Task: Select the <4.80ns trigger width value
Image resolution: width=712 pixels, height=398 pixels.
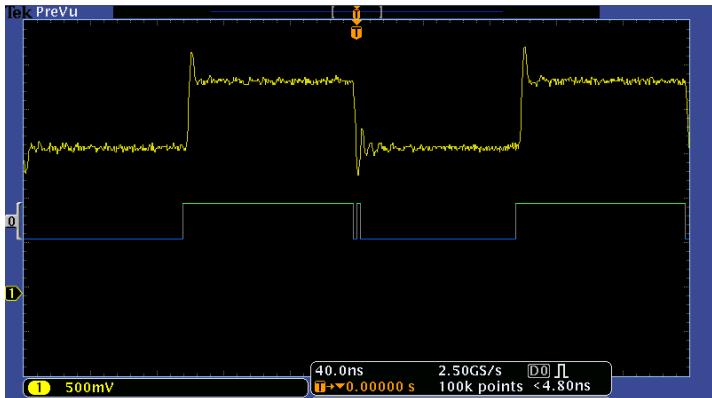Action: pyautogui.click(x=562, y=386)
